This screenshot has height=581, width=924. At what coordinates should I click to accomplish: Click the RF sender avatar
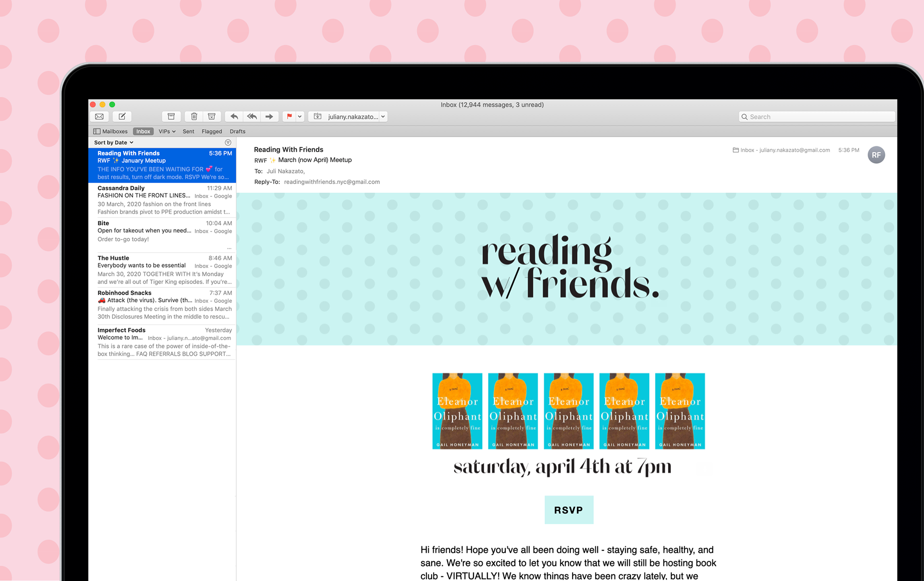(x=876, y=155)
